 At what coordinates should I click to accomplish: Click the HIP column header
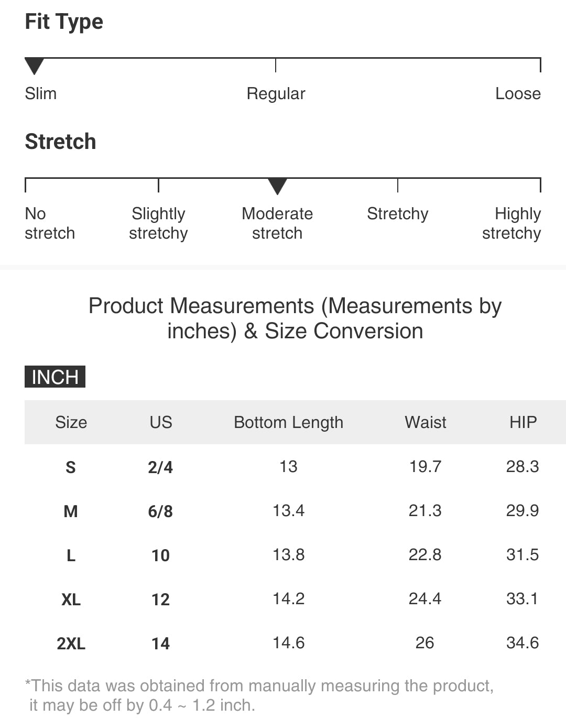tap(523, 422)
